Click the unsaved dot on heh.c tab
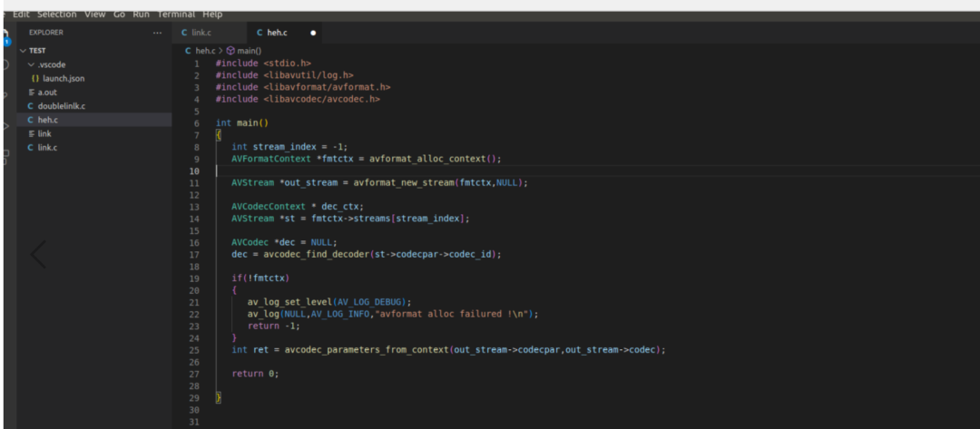980x429 pixels. coord(313,33)
